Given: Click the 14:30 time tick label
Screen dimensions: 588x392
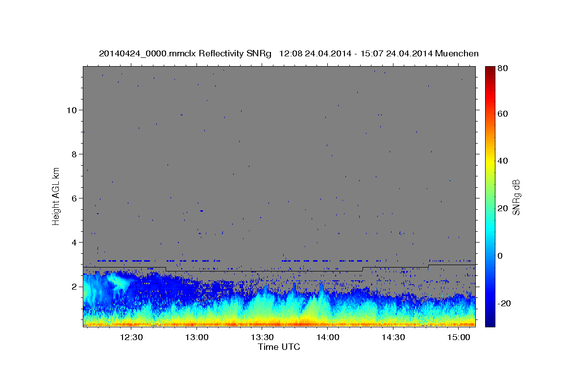Looking at the screenshot, I should [x=393, y=338].
